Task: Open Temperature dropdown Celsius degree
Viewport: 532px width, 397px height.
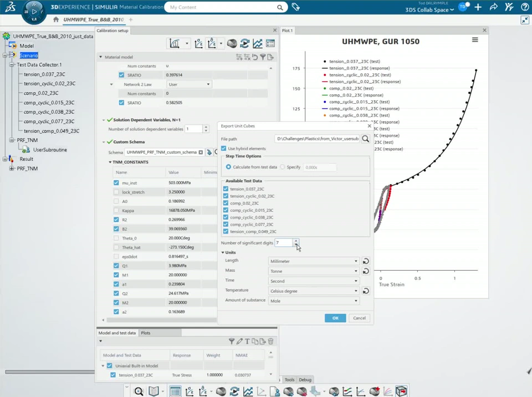Action: [314, 291]
